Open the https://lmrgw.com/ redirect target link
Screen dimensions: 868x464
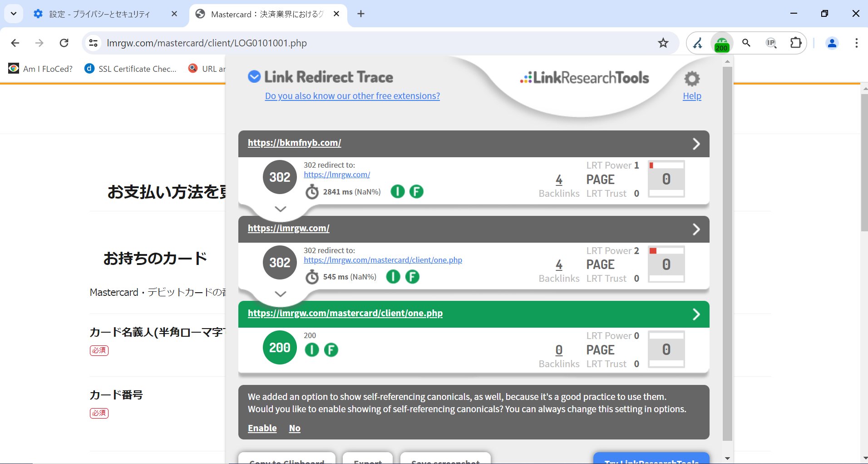pyautogui.click(x=337, y=175)
